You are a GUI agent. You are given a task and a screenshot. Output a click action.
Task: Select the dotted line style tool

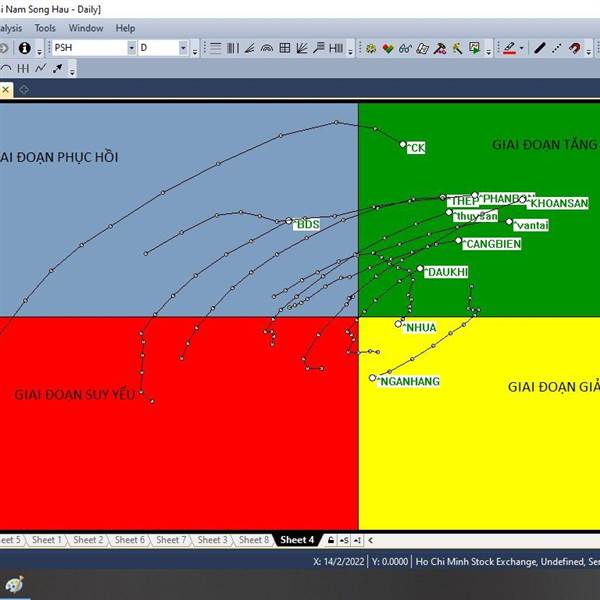point(557,48)
